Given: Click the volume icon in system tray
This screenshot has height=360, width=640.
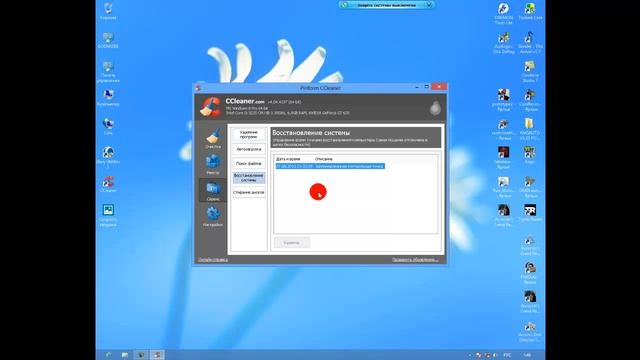Looking at the screenshot, I should 495,355.
